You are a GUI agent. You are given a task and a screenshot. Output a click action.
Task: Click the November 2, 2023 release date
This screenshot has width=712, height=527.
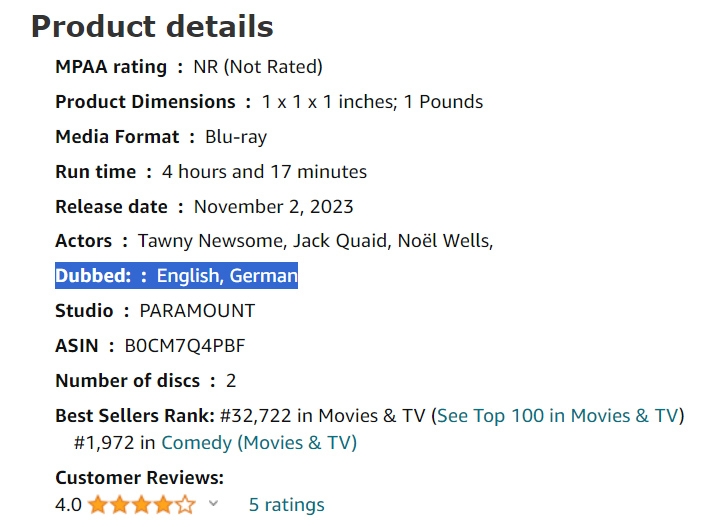273,207
